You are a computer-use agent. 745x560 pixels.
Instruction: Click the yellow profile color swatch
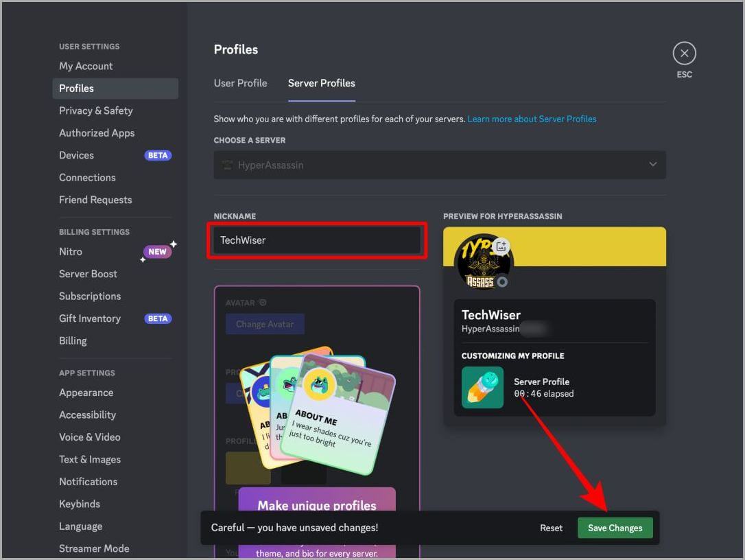pyautogui.click(x=248, y=468)
